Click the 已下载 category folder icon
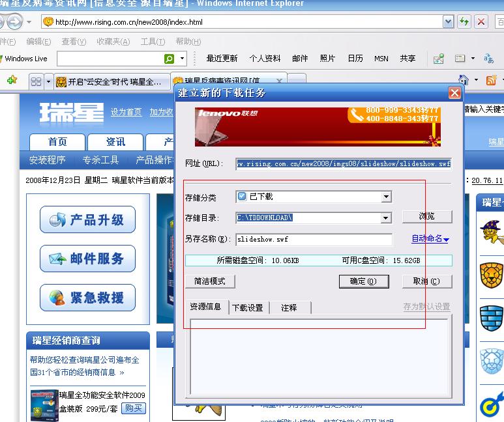 click(x=242, y=196)
